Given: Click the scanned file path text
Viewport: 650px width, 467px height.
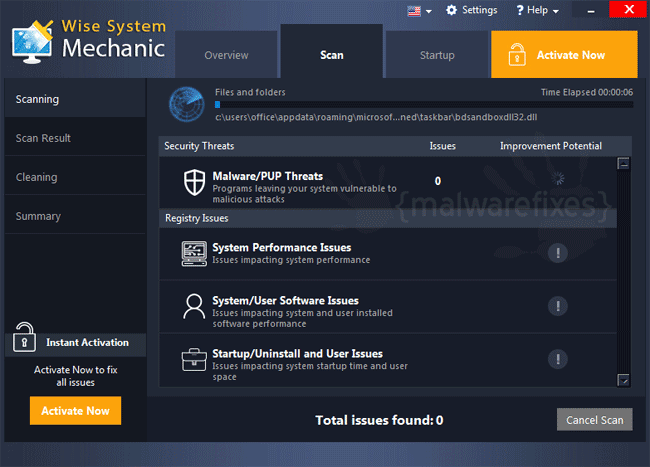Looking at the screenshot, I should 376,117.
